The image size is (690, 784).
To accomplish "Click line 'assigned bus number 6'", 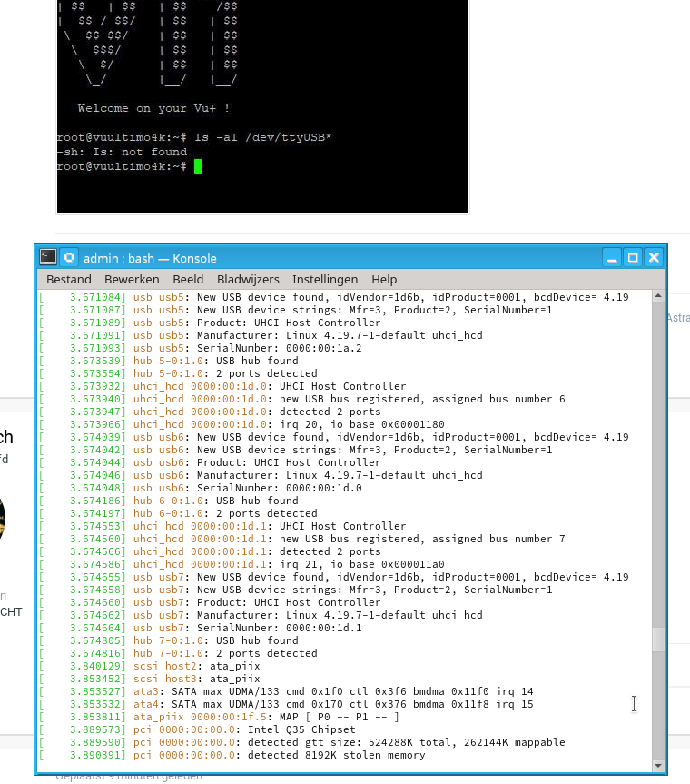I will pos(350,399).
